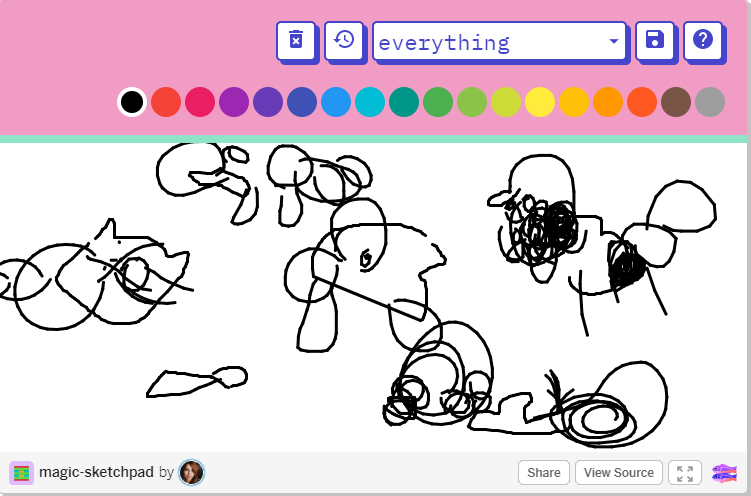Pick the red color swatch
This screenshot has width=751, height=496.
[166, 102]
